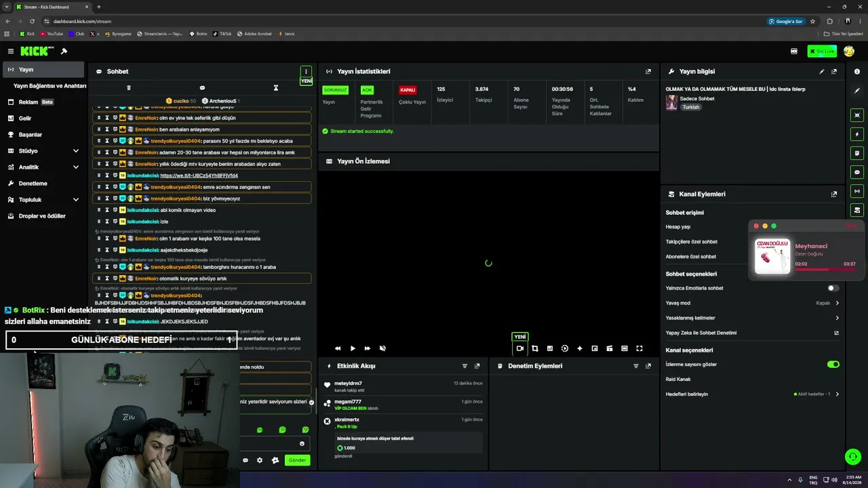This screenshot has height=488, width=868.
Task: Pop out the Etkinlik Akışı panel
Action: 477,366
